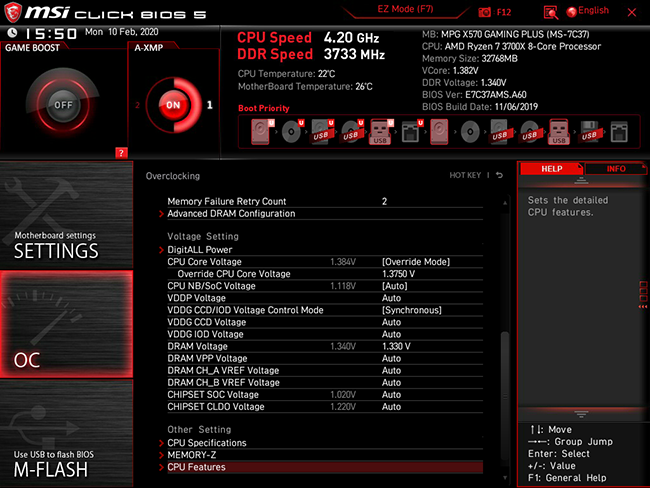Edit Override CPU Core Voltage value 1.3750 V

coord(398,274)
